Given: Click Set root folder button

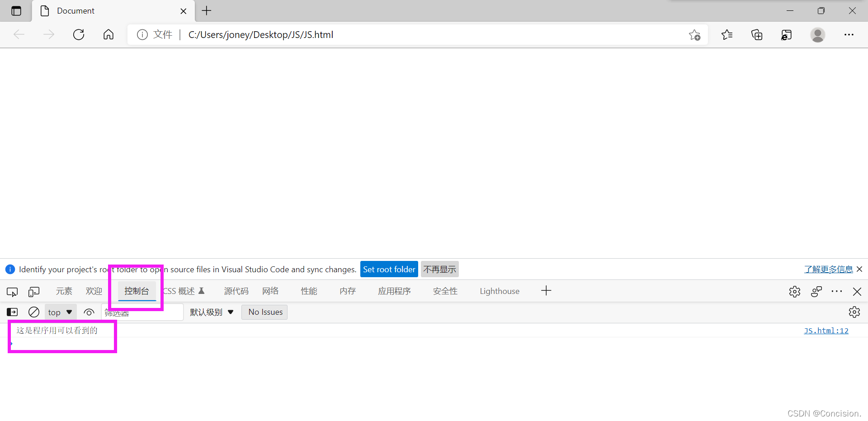Looking at the screenshot, I should click(x=389, y=269).
